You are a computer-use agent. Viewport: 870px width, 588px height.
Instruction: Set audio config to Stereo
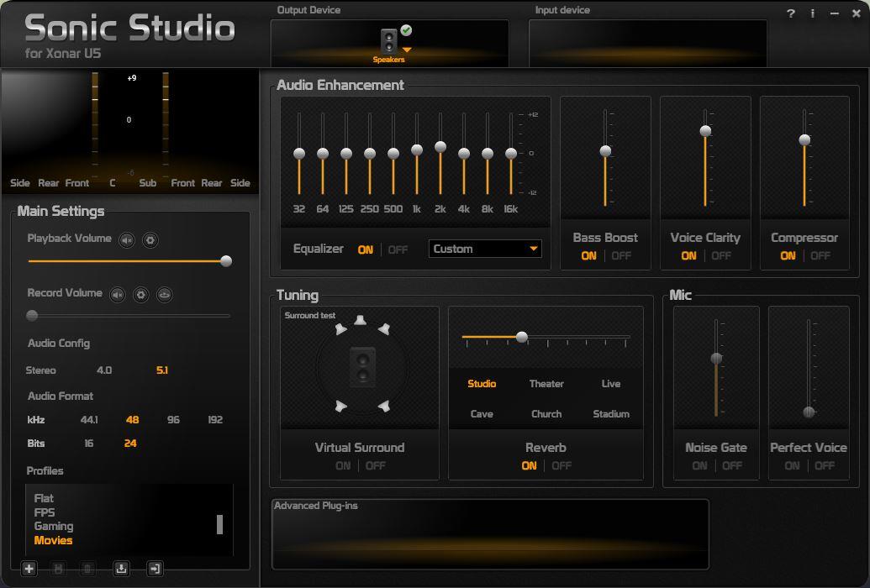click(x=41, y=370)
